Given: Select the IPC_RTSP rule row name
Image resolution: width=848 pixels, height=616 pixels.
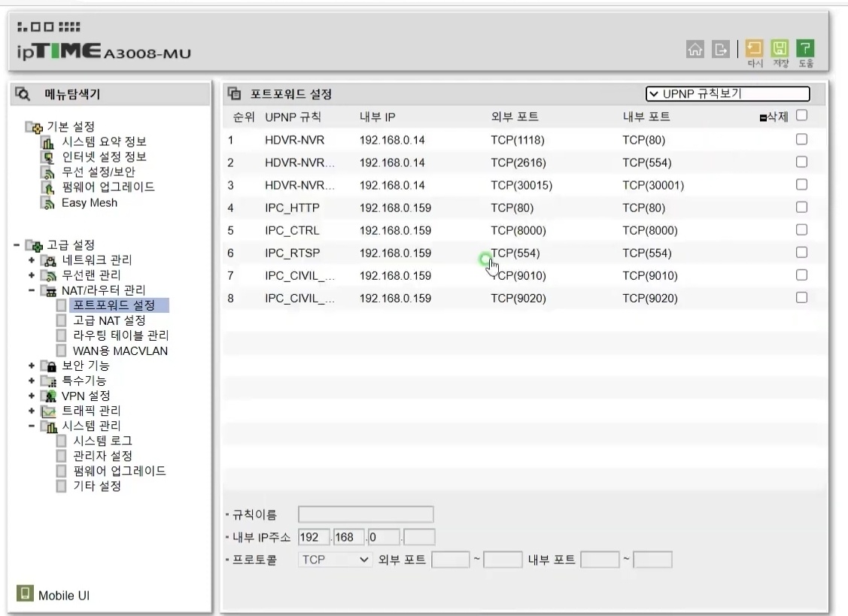Looking at the screenshot, I should [293, 253].
